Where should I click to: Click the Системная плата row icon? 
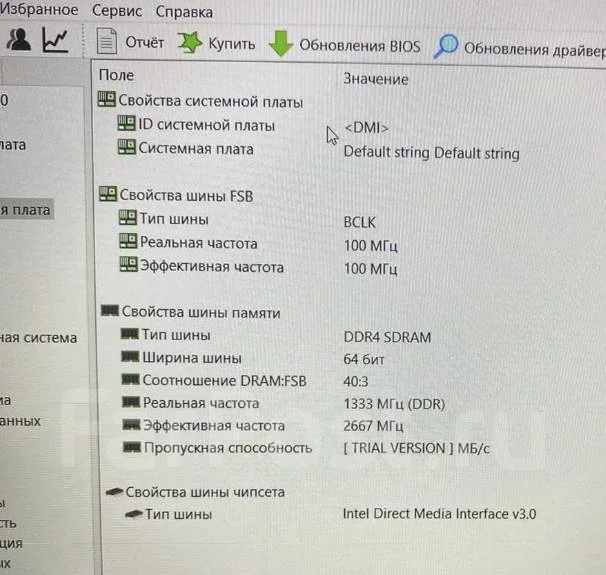127,147
